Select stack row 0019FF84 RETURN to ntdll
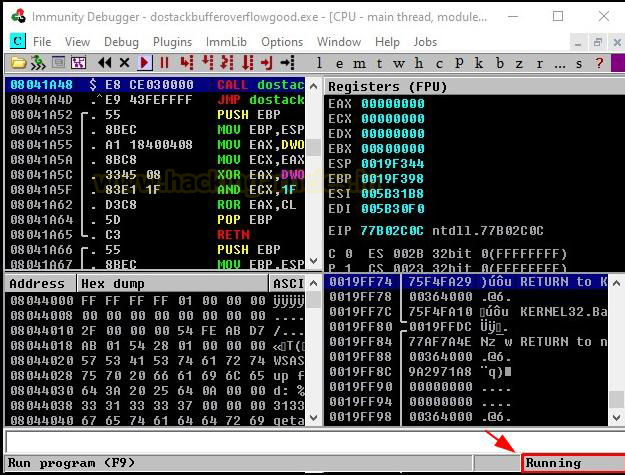This screenshot has width=625, height=475. click(466, 342)
